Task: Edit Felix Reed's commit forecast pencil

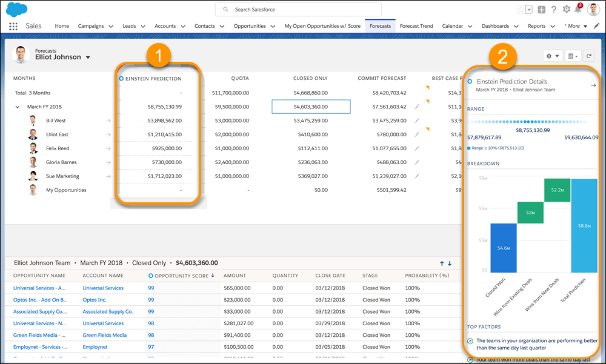Action: 417,148
